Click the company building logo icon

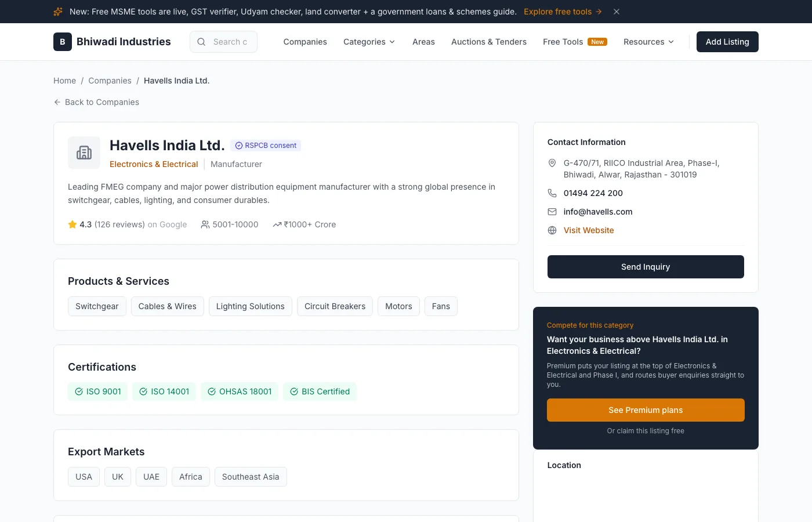(x=84, y=153)
